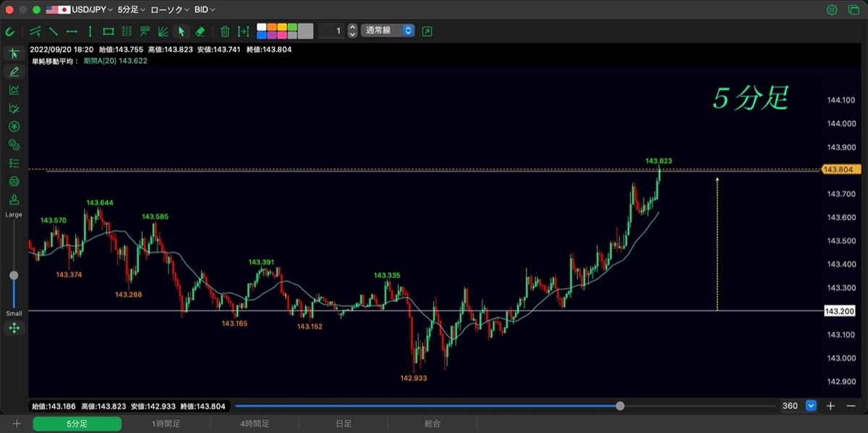Open the 360 bar count dropdown

[799, 406]
